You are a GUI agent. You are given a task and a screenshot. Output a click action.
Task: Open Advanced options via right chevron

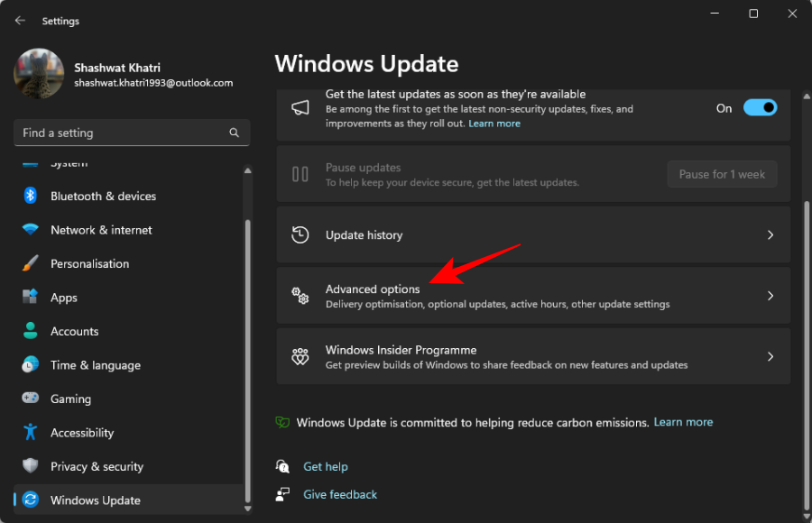(x=770, y=296)
